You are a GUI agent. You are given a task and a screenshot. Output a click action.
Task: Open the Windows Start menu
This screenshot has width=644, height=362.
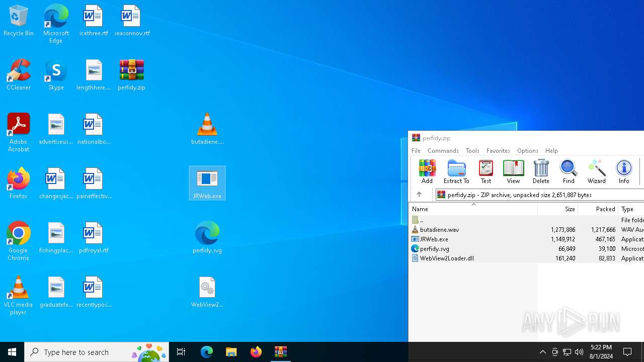(12, 352)
